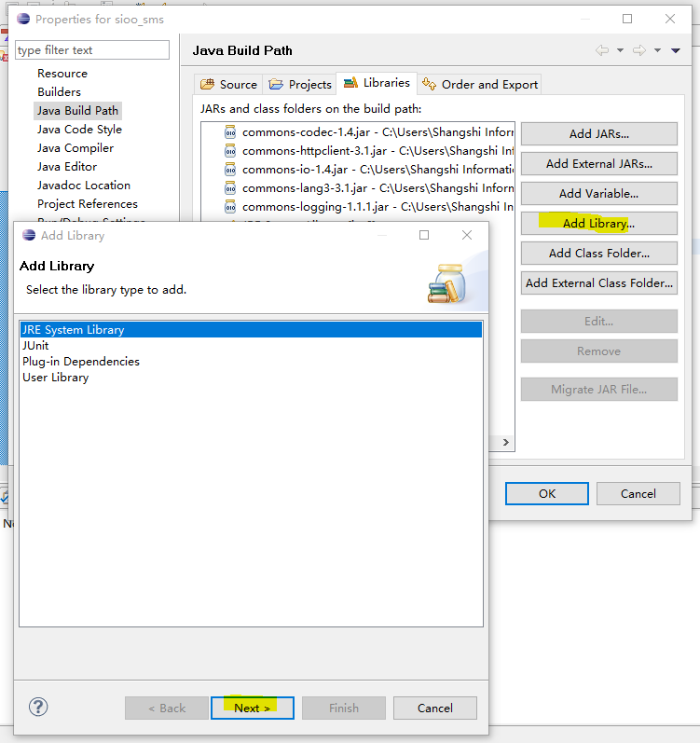The height and width of the screenshot is (743, 700).
Task: Click the commons-httpclient-3.1.jar file icon
Action: [x=230, y=151]
